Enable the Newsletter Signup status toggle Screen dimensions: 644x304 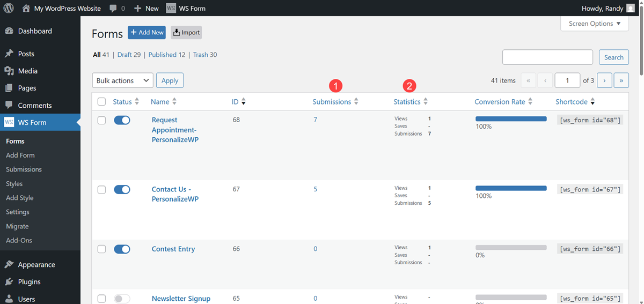[122, 299]
